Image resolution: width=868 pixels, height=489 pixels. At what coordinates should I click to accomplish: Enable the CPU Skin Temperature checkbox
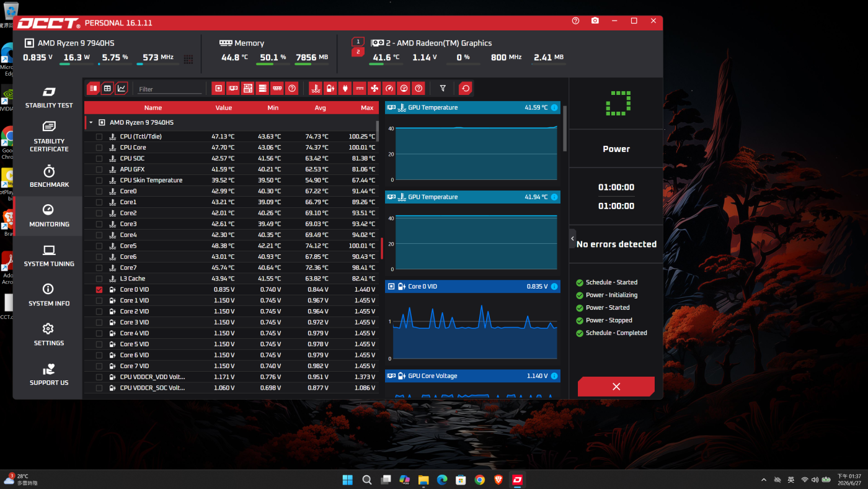coord(99,181)
